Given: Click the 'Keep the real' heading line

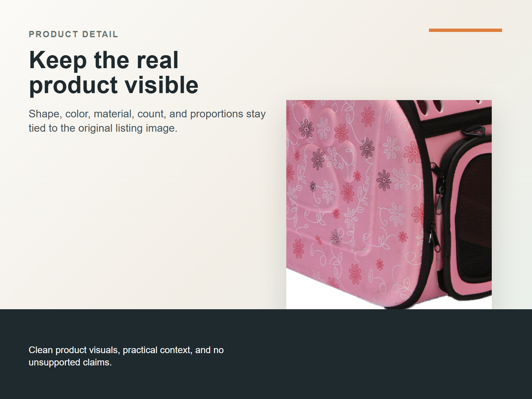Looking at the screenshot, I should coord(104,60).
